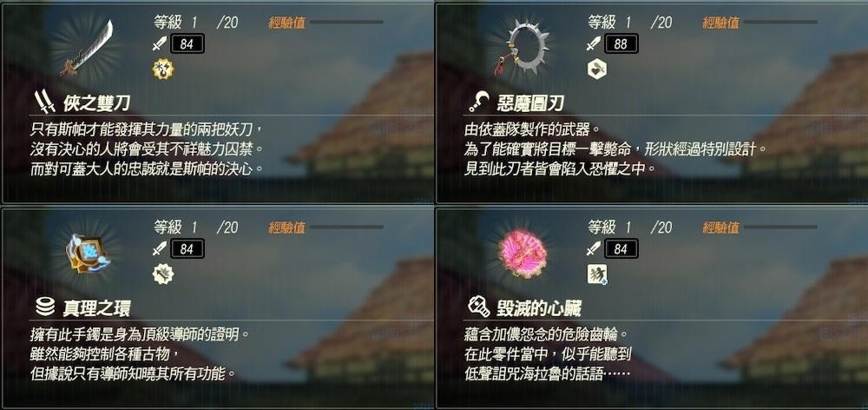The image size is (868, 410).
Task: Click the 真理之環 bracelet weapon image
Action: 88,253
